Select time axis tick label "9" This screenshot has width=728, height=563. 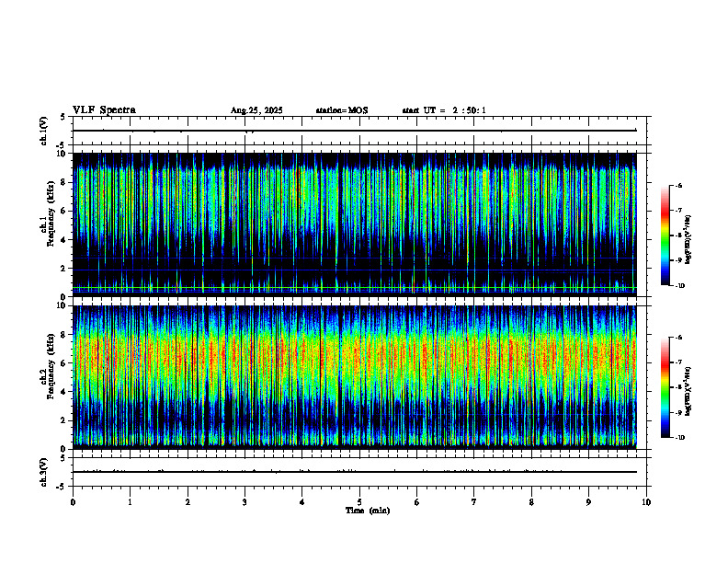(588, 502)
